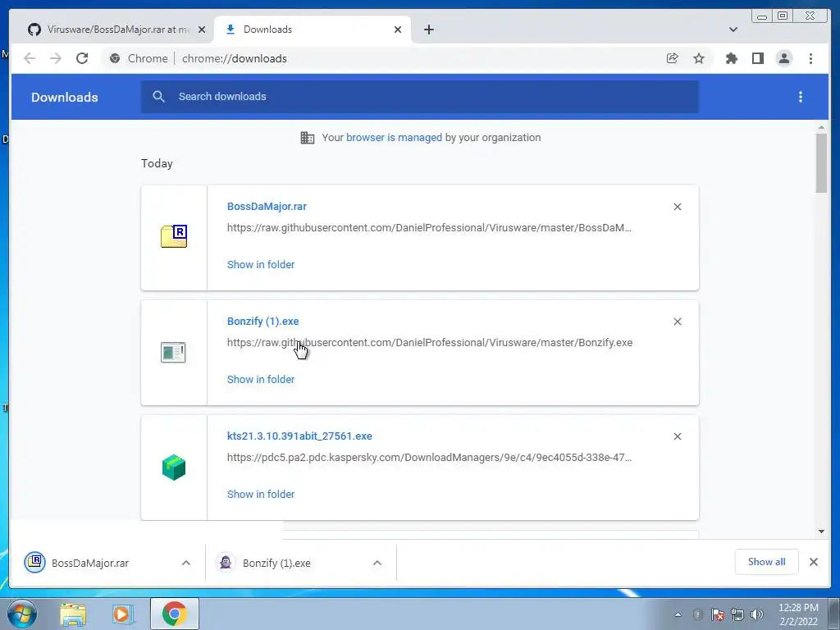Toggle the side panel icon
Screen dimensions: 840x630
pyautogui.click(x=757, y=58)
